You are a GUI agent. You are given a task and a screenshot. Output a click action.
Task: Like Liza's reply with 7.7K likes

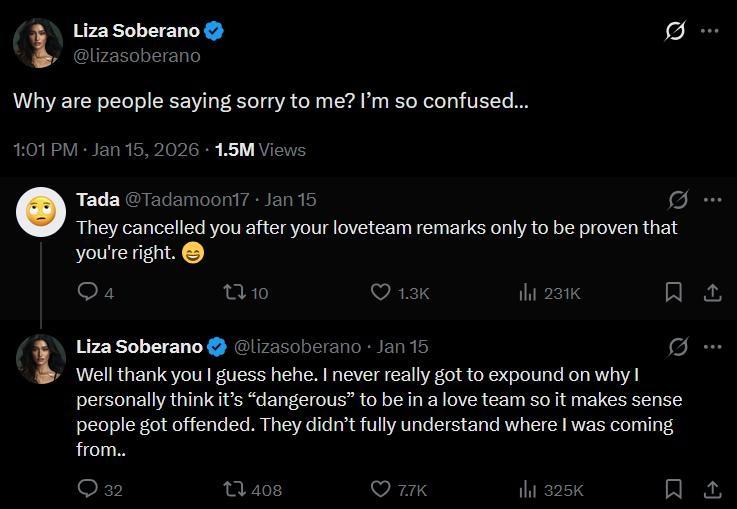[x=381, y=489]
